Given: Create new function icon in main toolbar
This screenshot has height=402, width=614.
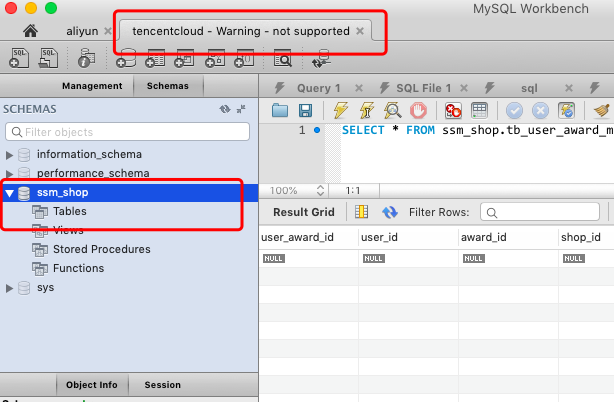Looking at the screenshot, I should [x=244, y=58].
